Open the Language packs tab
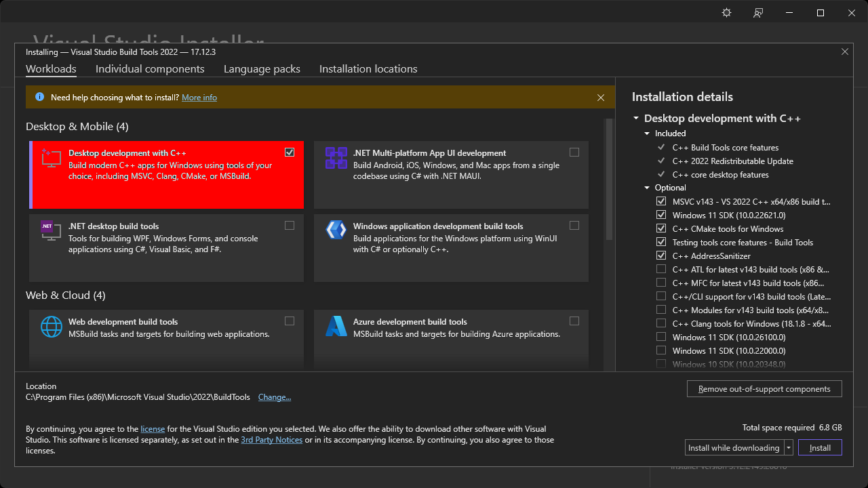Screen dimensions: 868x488 [x=262, y=69]
